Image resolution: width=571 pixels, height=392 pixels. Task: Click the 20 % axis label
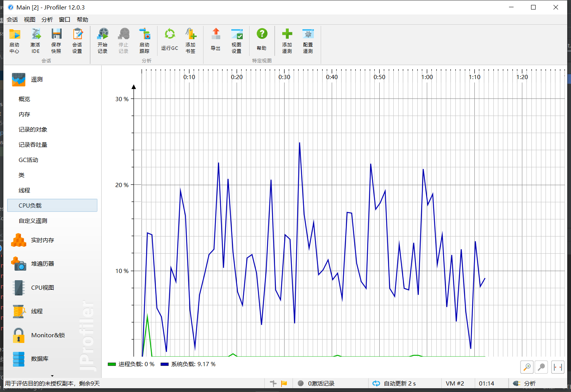(x=122, y=185)
